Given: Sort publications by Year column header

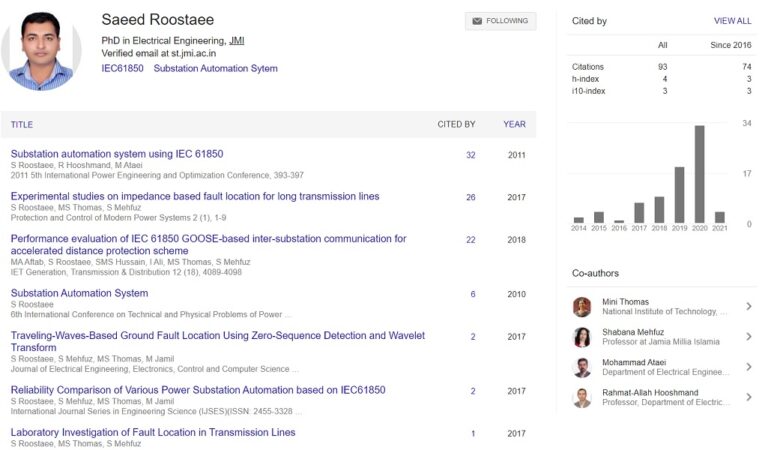Looking at the screenshot, I should pyautogui.click(x=514, y=125).
